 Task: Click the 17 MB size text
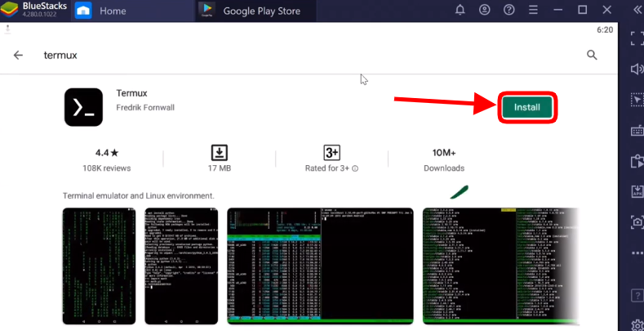pyautogui.click(x=220, y=168)
